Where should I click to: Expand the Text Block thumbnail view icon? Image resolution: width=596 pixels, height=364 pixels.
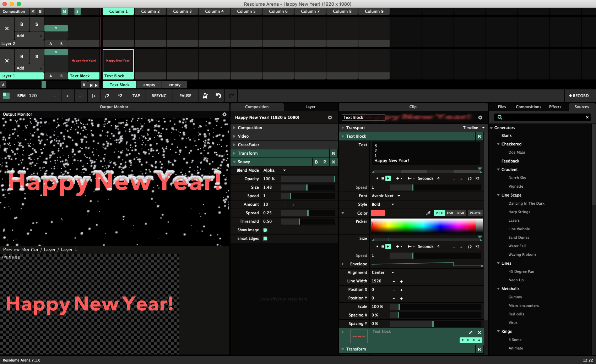click(x=470, y=332)
